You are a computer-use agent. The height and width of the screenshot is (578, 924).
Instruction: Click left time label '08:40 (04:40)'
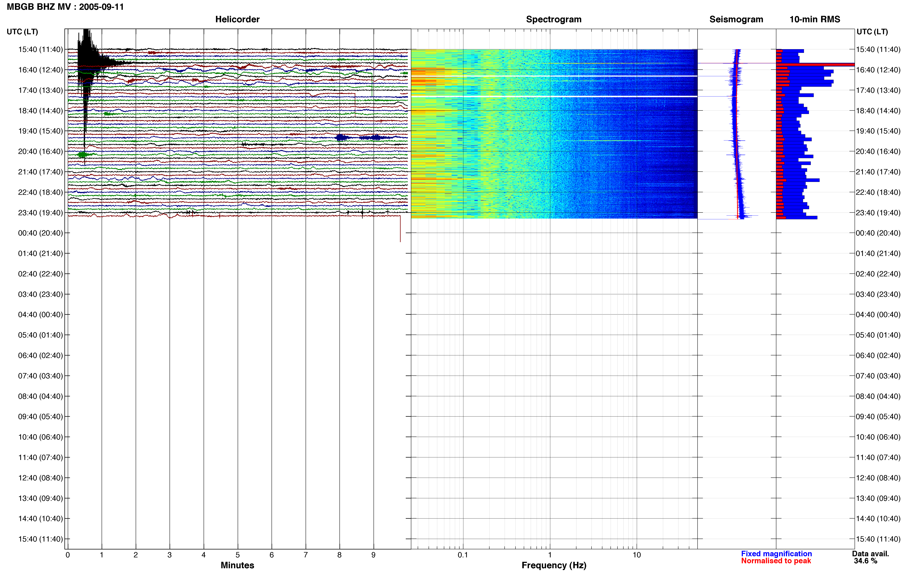tap(41, 396)
